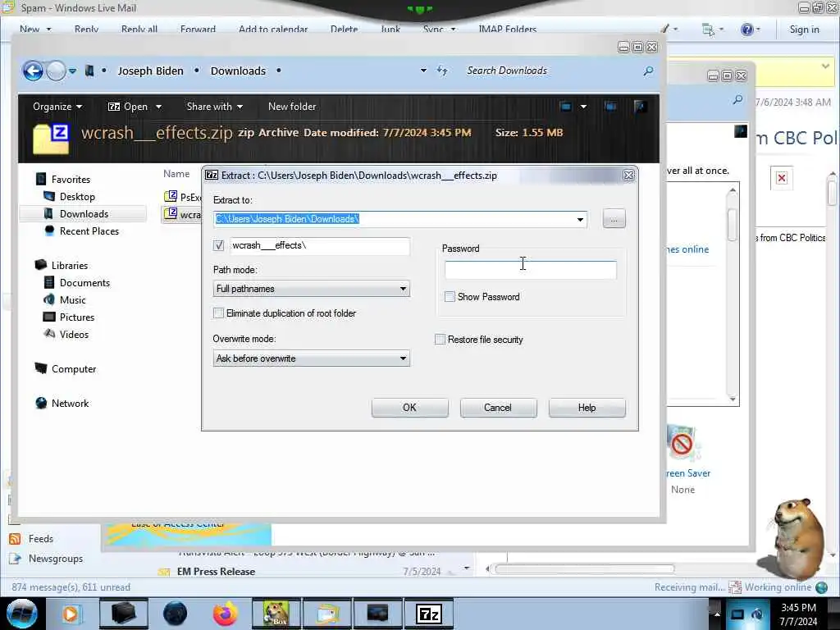Open Documents library
840x630 pixels.
coord(84,282)
